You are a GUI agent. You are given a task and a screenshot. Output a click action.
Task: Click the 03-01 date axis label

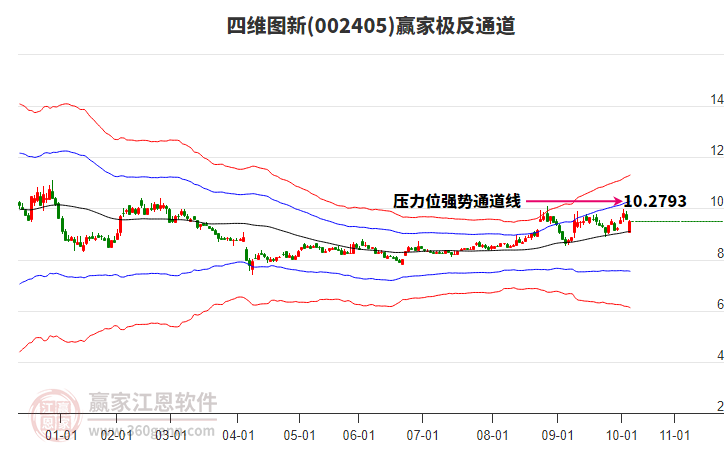tap(171, 435)
